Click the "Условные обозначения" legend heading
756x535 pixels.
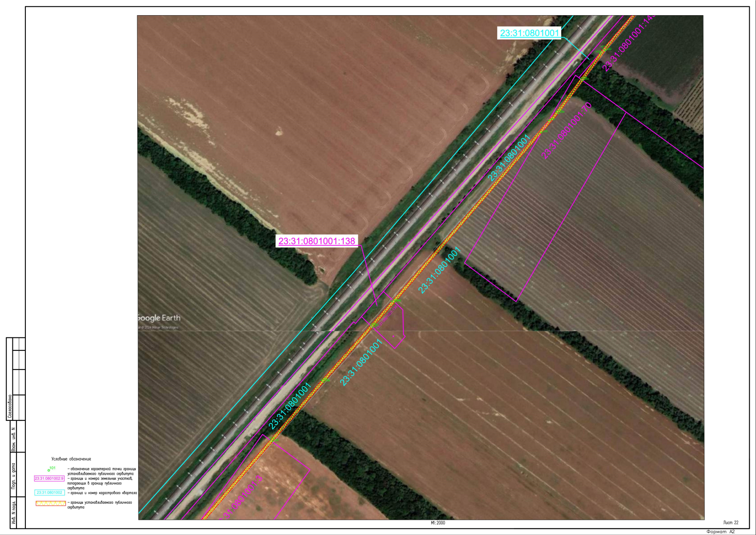(71, 459)
